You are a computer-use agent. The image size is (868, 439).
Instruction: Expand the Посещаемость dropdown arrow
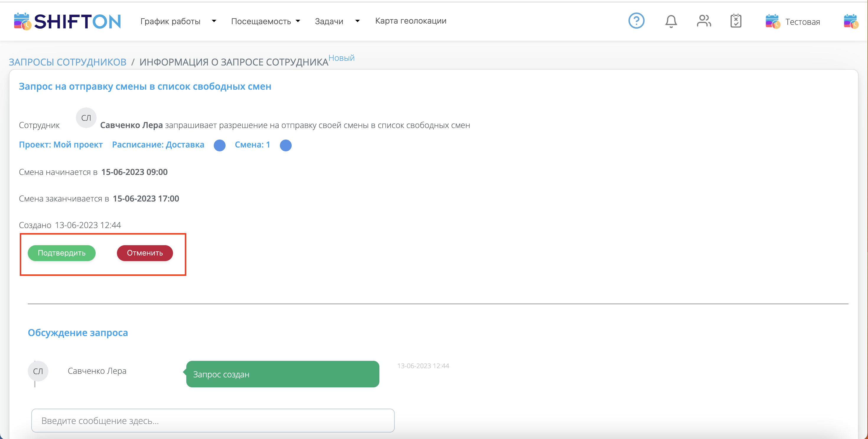point(298,21)
